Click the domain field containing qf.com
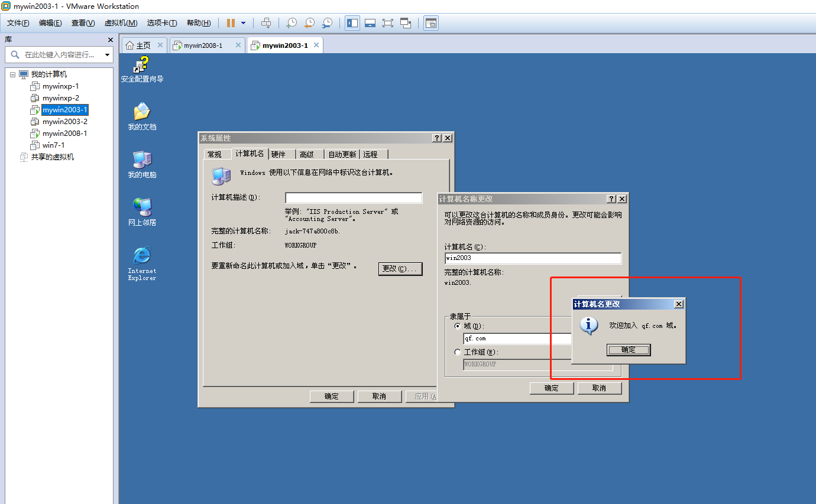 (517, 339)
